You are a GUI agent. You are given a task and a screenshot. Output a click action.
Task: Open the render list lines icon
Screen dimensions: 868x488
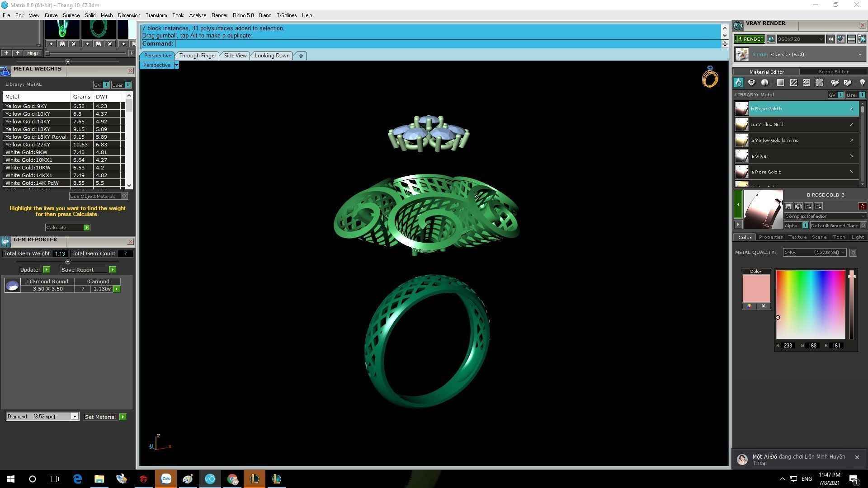tap(851, 39)
